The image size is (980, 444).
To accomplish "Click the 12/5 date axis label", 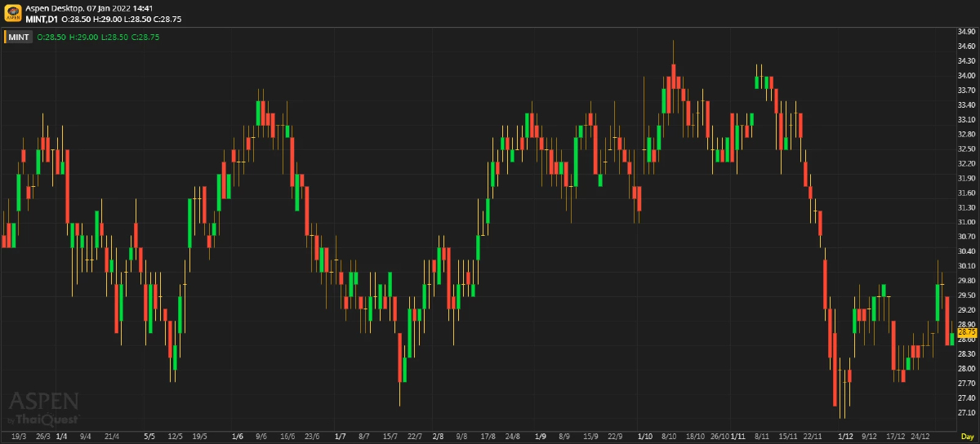I will [x=175, y=437].
